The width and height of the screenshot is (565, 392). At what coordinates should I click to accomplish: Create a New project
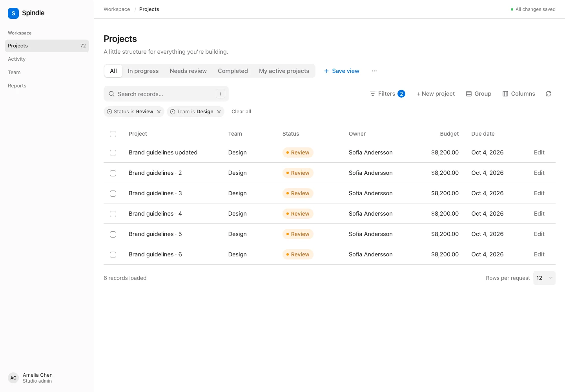436,94
